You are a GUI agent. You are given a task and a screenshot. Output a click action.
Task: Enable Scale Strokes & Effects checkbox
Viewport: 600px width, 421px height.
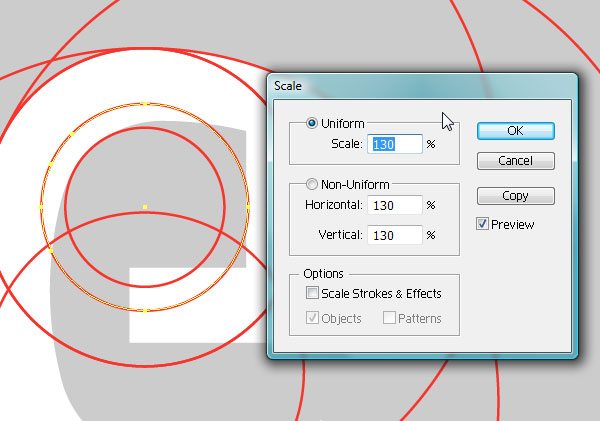pyautogui.click(x=312, y=293)
